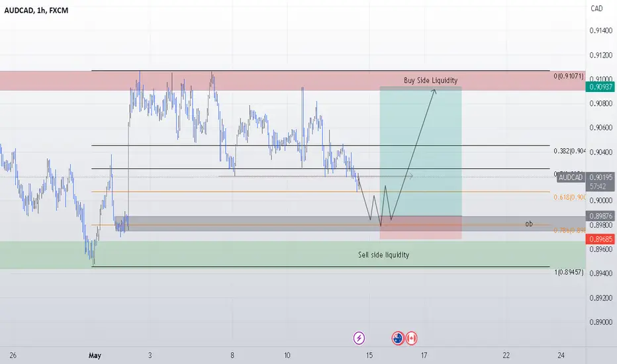The width and height of the screenshot is (617, 364).
Task: Click the 24 date on time axis
Action: 561,355
